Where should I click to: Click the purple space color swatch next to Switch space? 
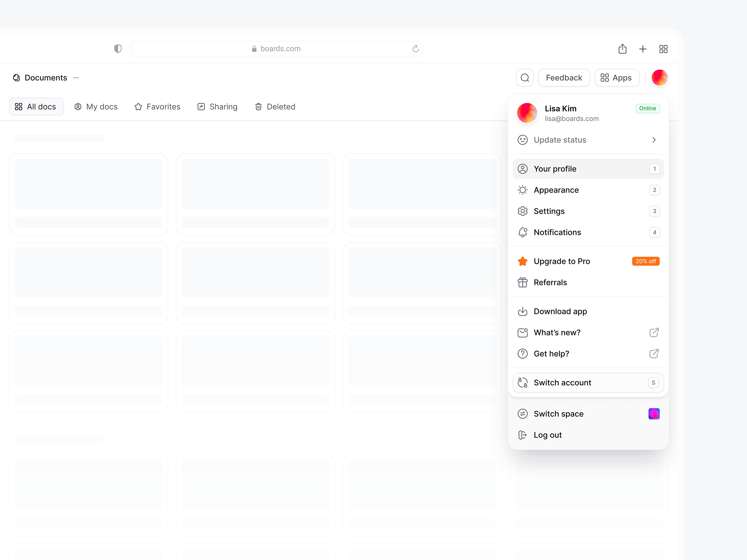tap(654, 413)
